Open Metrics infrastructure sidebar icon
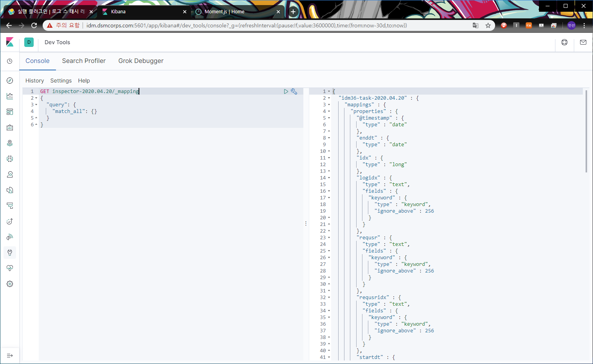 point(10,174)
